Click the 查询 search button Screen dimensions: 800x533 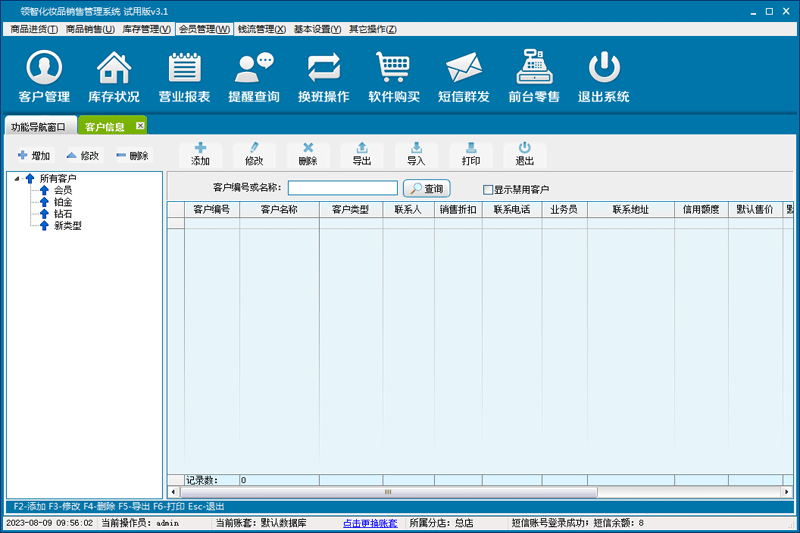click(x=427, y=189)
